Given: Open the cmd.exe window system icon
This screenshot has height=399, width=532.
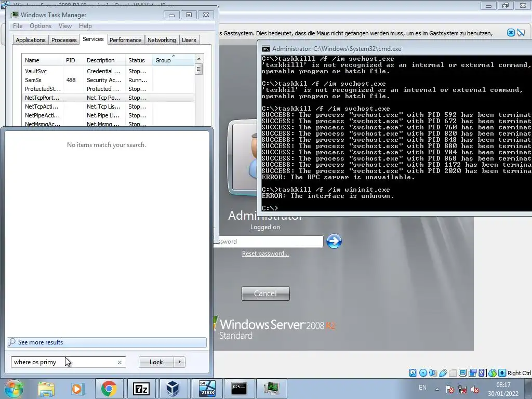Looking at the screenshot, I should tap(266, 49).
